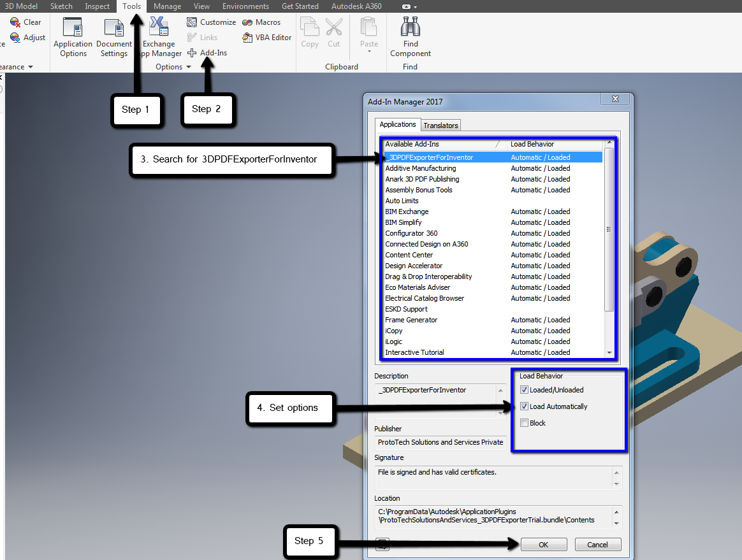Open the Add-Ins manager from ribbon

pos(207,52)
